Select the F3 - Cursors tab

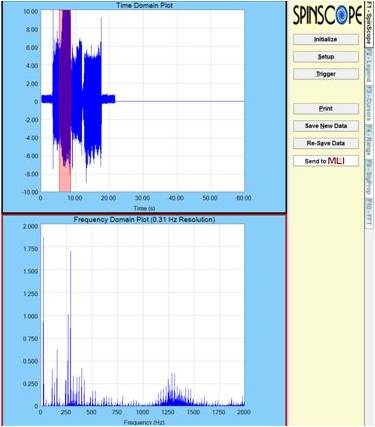(368, 104)
